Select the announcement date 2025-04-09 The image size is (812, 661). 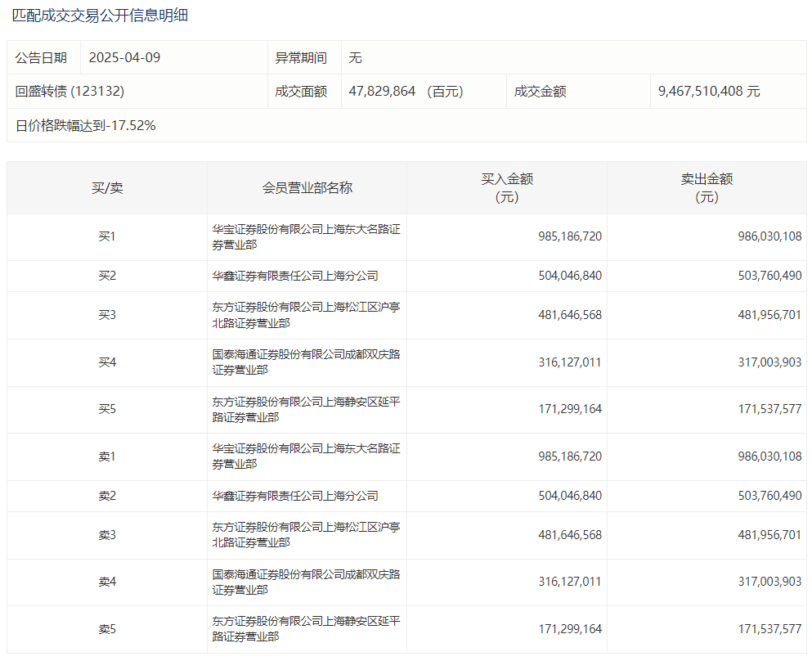tap(126, 58)
